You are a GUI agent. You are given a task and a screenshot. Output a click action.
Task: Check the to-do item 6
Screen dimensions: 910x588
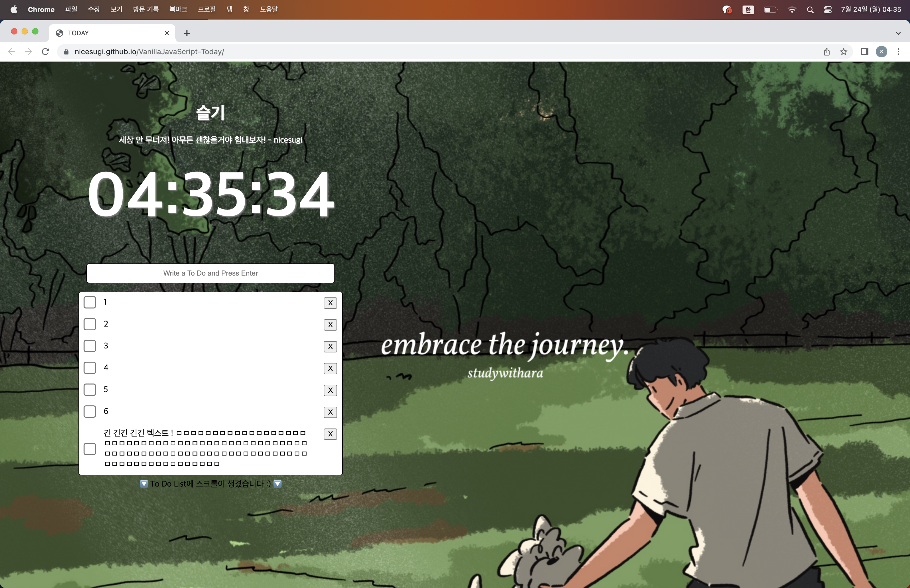(90, 411)
